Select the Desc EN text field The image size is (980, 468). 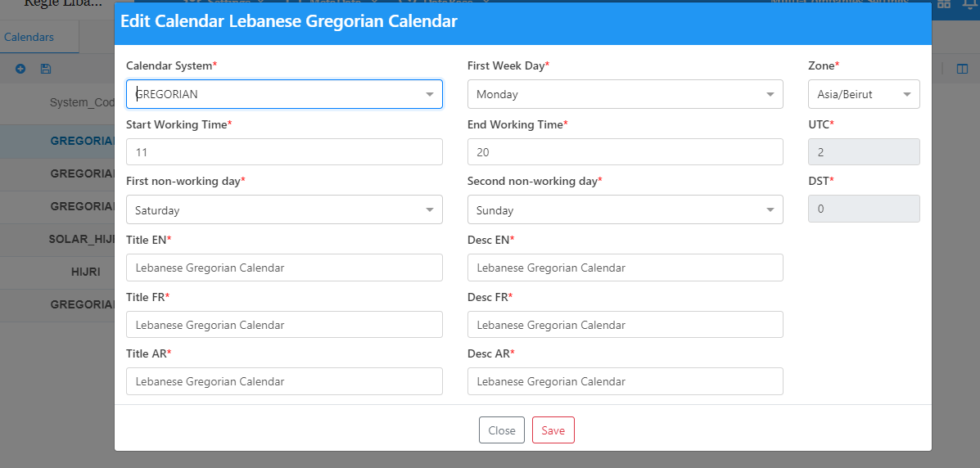pyautogui.click(x=625, y=268)
